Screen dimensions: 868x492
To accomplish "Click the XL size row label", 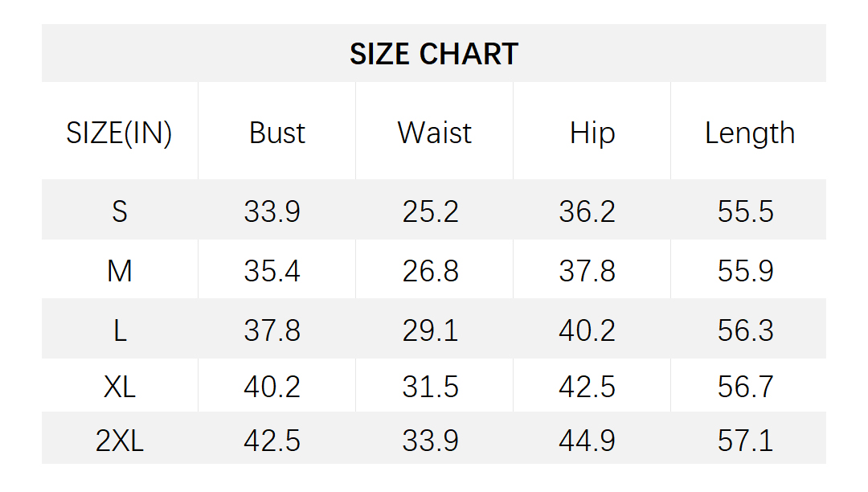I will tap(120, 387).
